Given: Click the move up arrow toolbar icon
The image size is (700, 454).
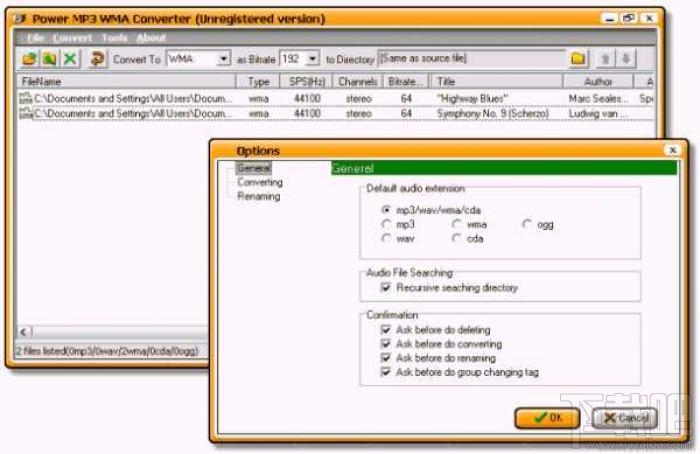Looking at the screenshot, I should [x=606, y=58].
